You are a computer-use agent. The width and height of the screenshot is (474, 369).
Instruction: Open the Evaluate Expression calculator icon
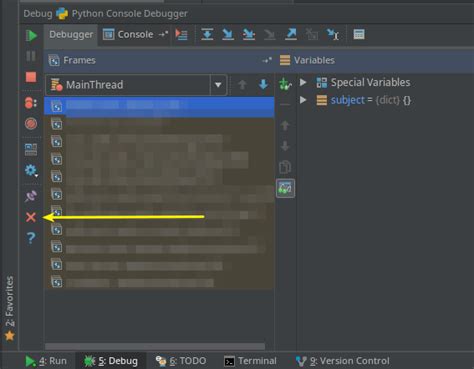359,34
